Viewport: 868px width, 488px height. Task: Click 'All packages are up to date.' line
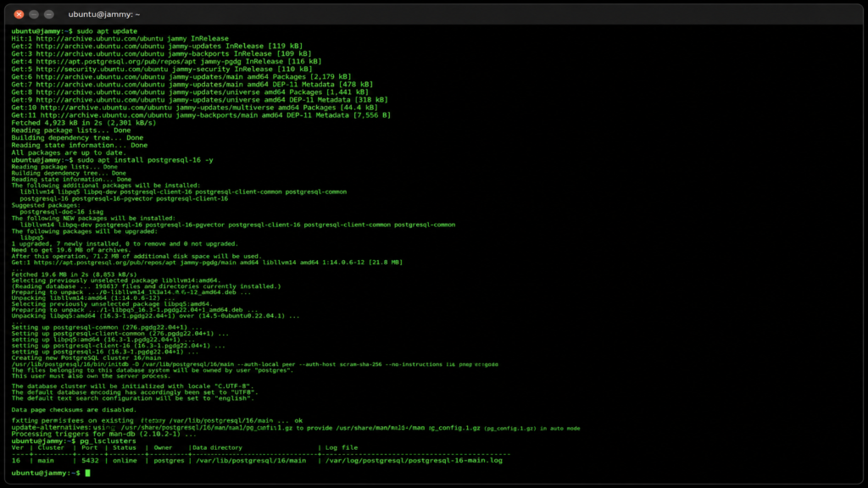coord(69,152)
